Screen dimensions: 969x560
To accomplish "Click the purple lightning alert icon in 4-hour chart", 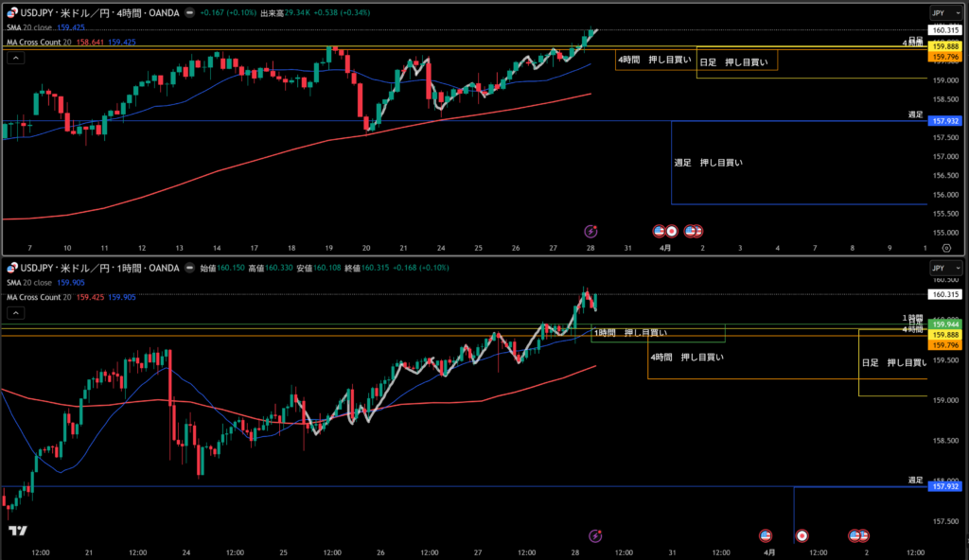I will [590, 231].
